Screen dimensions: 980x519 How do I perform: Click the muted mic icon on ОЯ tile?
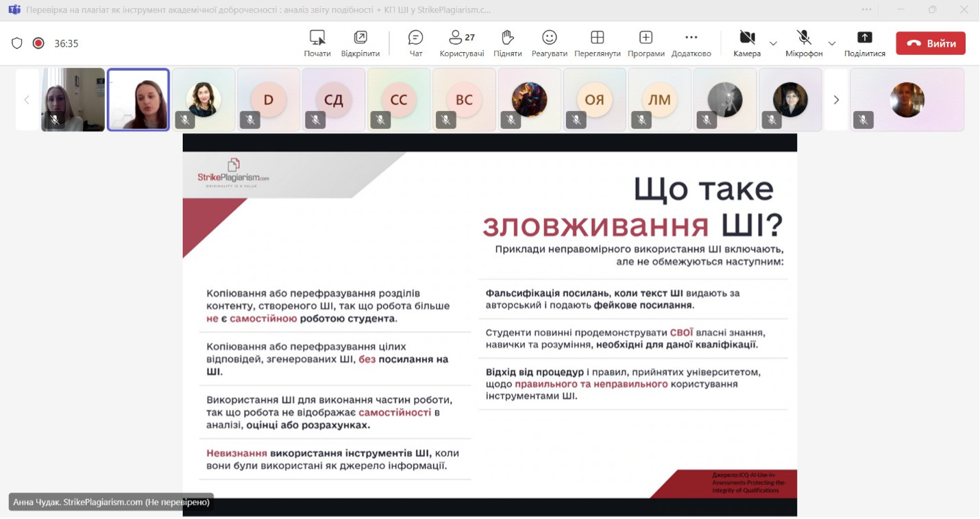[576, 120]
